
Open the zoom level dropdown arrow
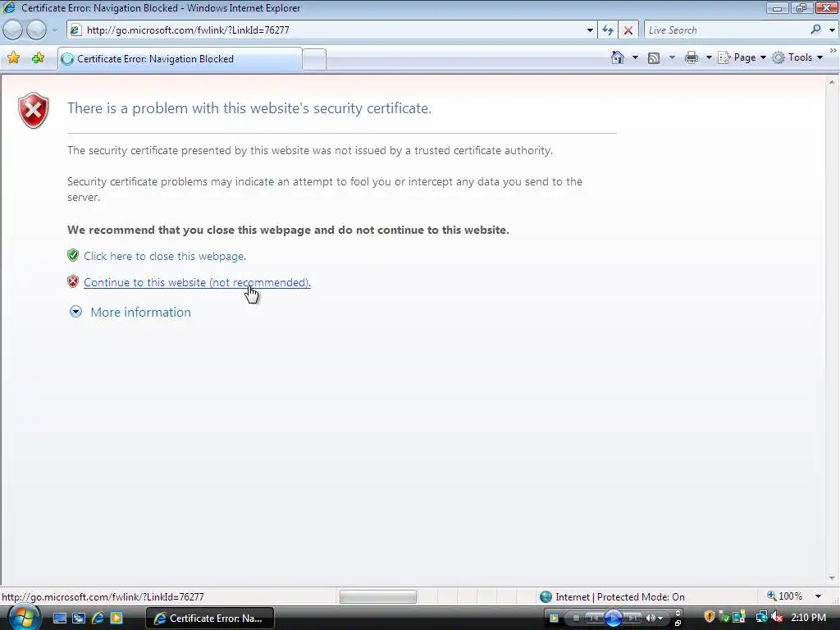tap(818, 596)
